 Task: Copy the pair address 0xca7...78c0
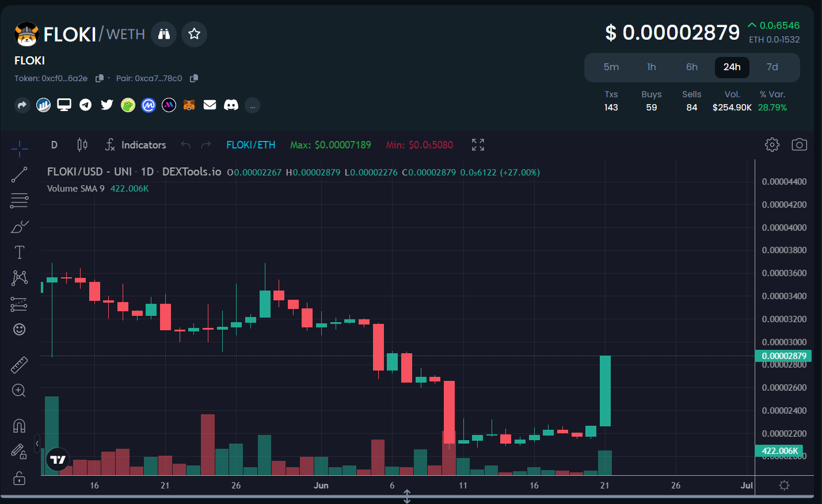(194, 78)
